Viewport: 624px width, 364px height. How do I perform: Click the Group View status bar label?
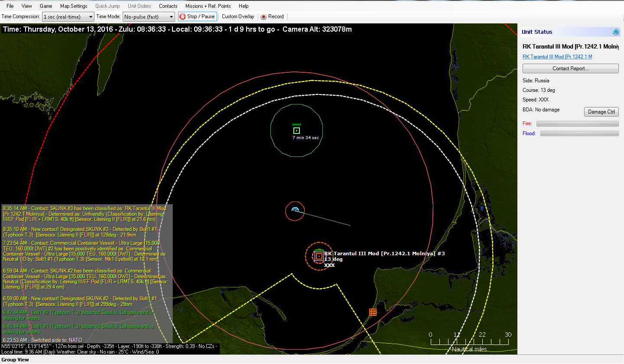(x=15, y=360)
